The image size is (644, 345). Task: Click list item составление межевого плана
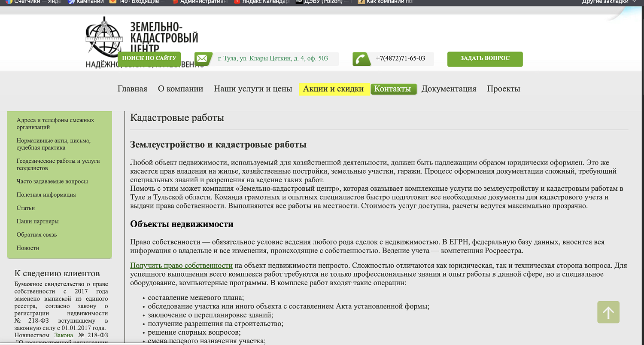click(x=196, y=298)
